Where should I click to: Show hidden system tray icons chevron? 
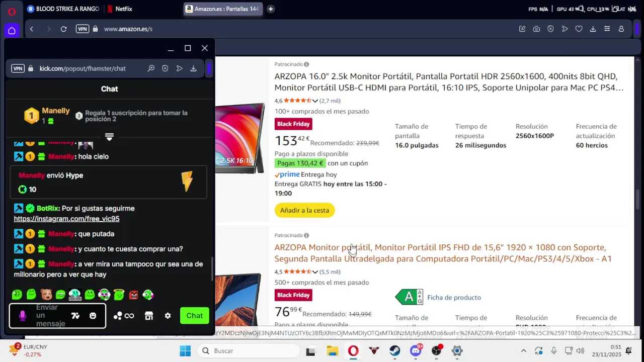(523, 351)
